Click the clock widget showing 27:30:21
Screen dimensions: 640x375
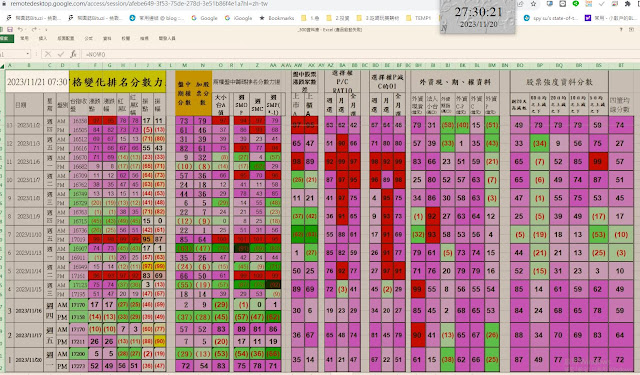[478, 16]
